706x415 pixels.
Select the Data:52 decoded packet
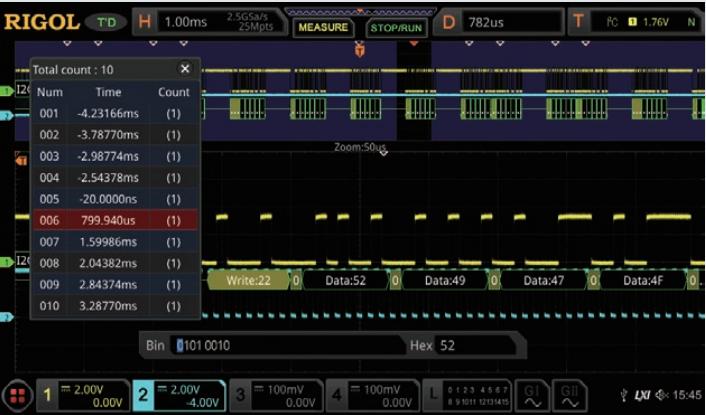[x=345, y=280]
